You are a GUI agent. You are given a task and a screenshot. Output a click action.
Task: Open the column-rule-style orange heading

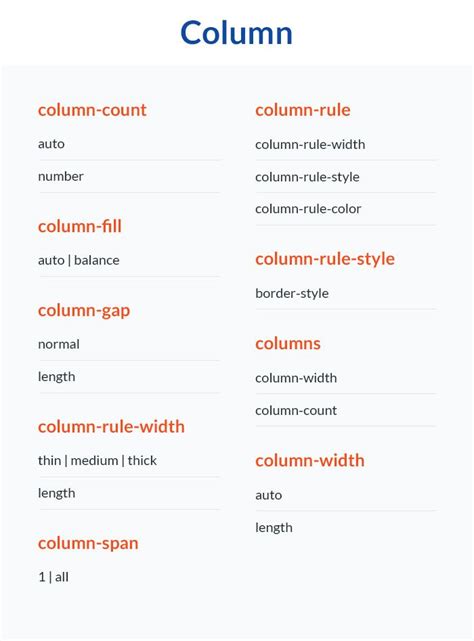[x=325, y=259]
